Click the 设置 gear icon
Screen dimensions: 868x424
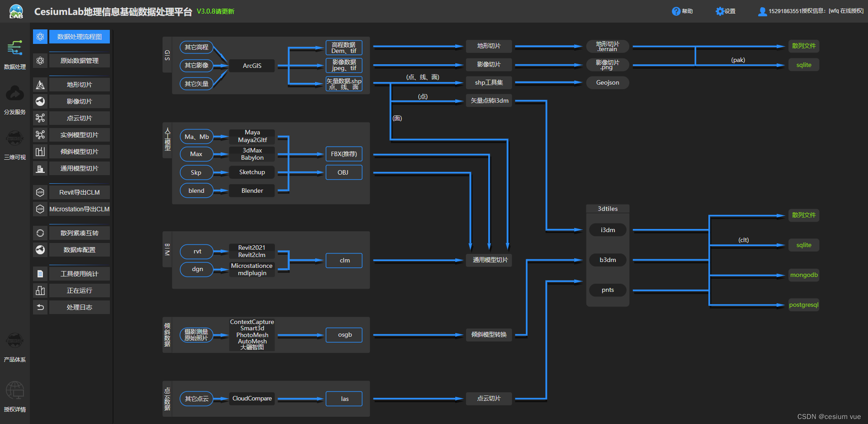pyautogui.click(x=720, y=11)
